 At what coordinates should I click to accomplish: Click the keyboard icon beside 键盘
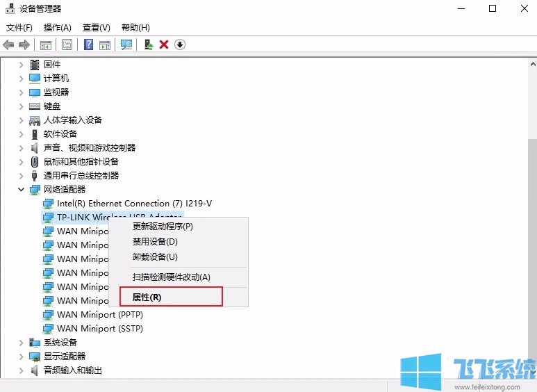tap(35, 106)
